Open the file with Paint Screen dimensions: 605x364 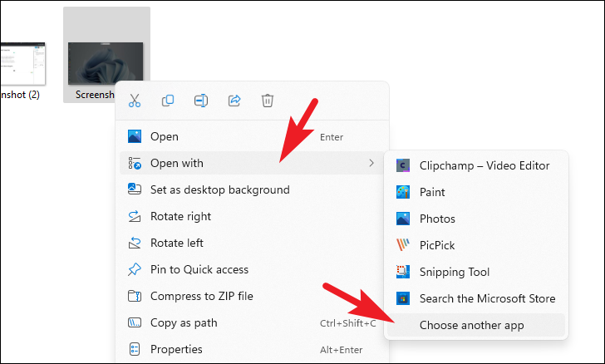pos(476,192)
